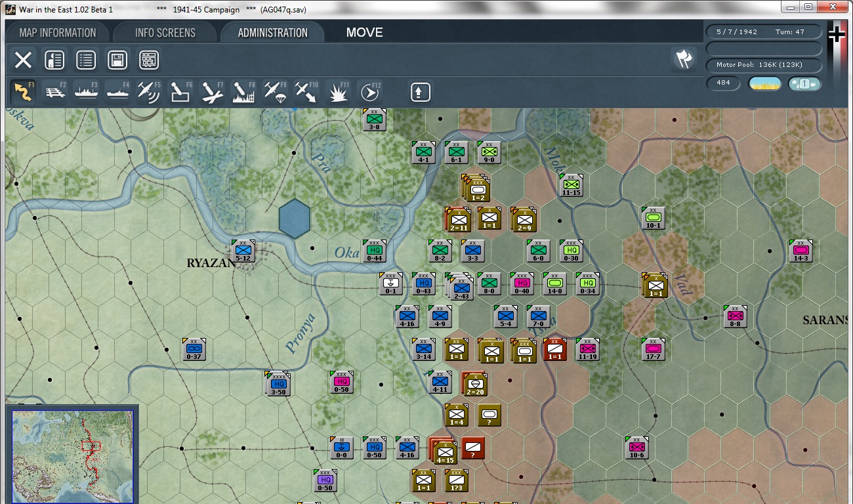Select the 11-19 unit counter
Viewport: 853px width, 504px height.
[x=588, y=349]
